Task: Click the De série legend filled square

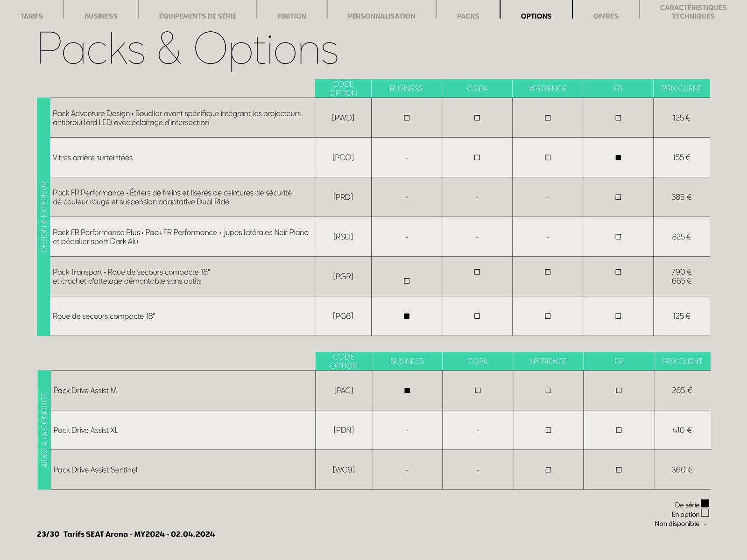Action: [705, 504]
